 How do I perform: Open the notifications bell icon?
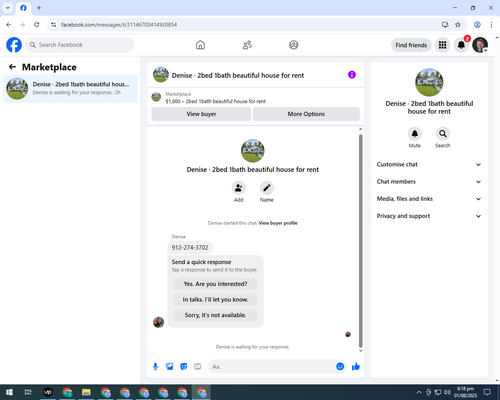461,45
